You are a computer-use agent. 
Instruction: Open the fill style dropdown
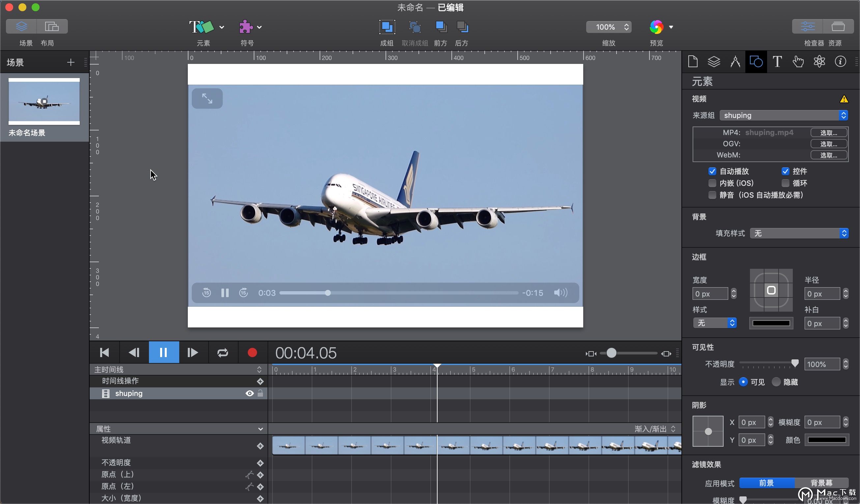(x=799, y=233)
